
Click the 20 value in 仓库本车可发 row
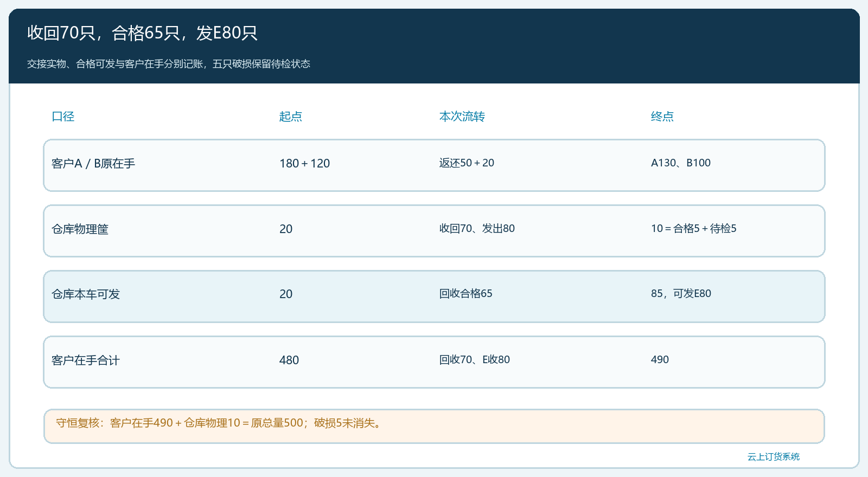click(x=286, y=294)
